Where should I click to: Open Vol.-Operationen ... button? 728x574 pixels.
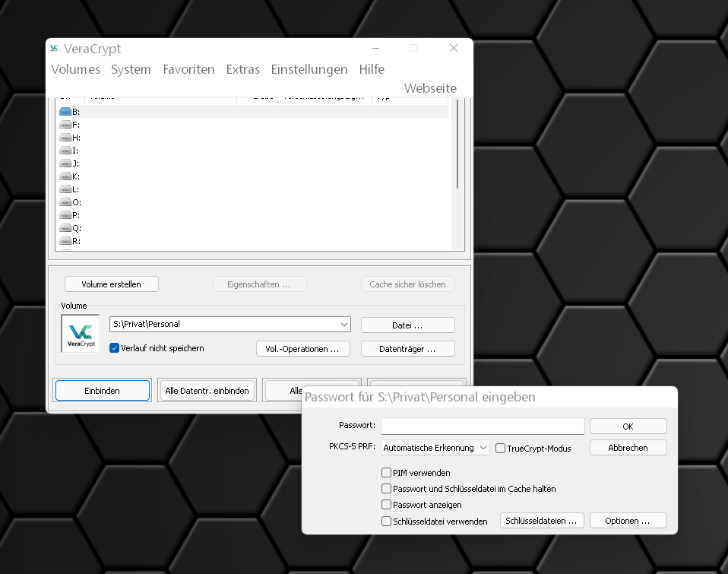click(302, 349)
